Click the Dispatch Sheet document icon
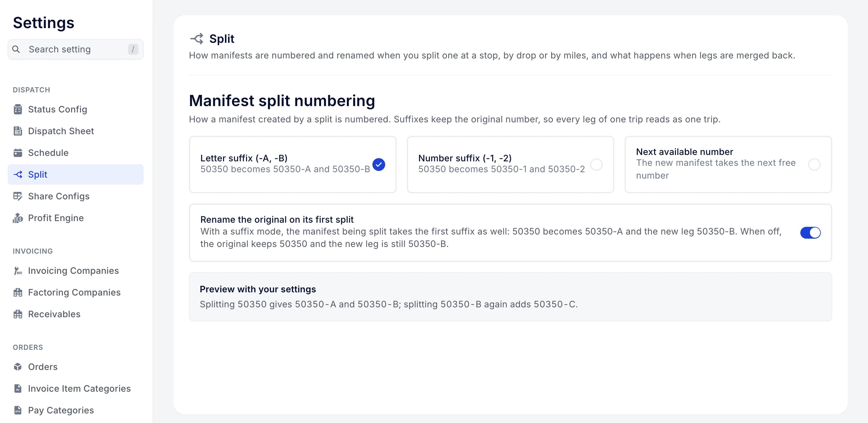Screen dimensions: 868x423 (x=18, y=131)
